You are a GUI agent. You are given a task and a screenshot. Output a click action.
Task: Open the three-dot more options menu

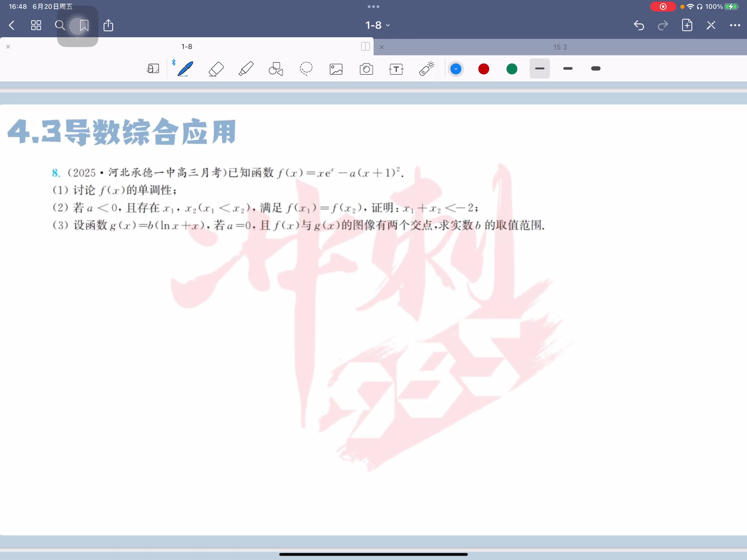(x=734, y=25)
